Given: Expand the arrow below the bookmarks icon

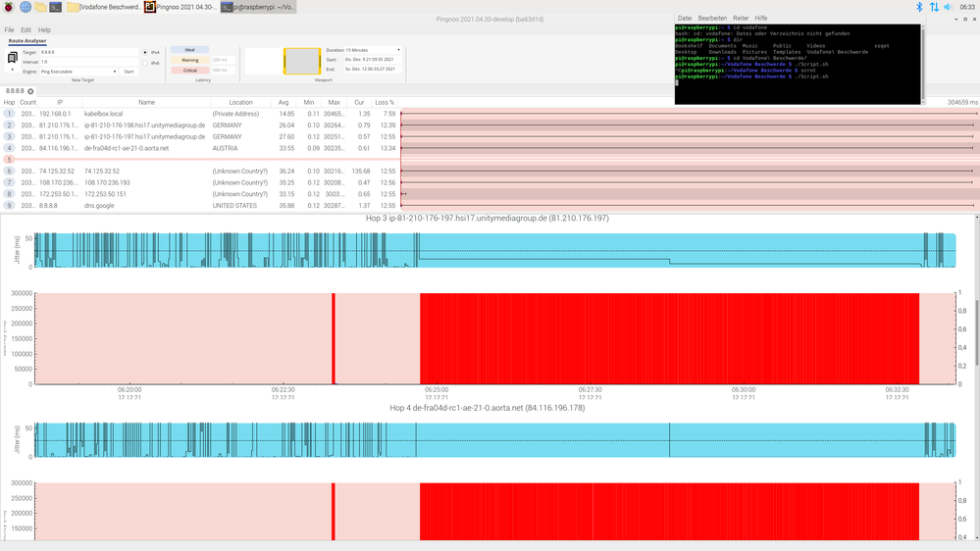Looking at the screenshot, I should 12,71.
